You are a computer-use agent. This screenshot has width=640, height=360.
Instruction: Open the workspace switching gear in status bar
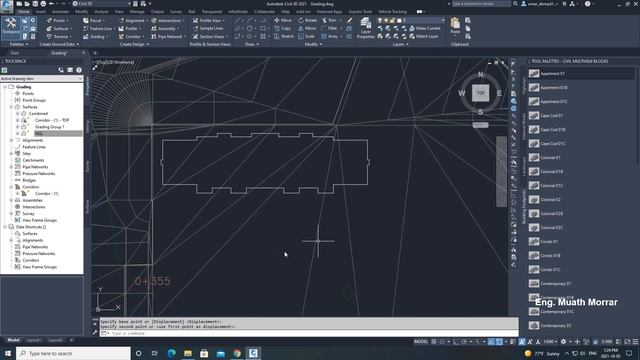563,342
